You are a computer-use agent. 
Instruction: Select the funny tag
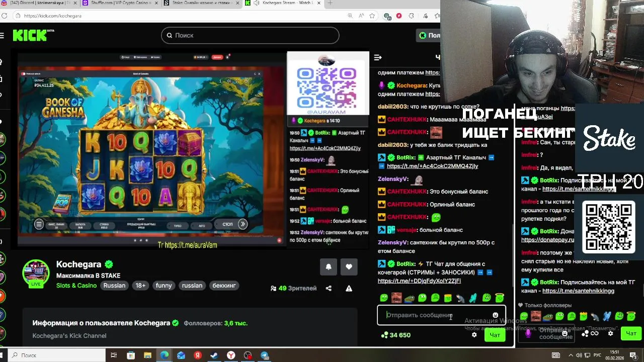164,286
